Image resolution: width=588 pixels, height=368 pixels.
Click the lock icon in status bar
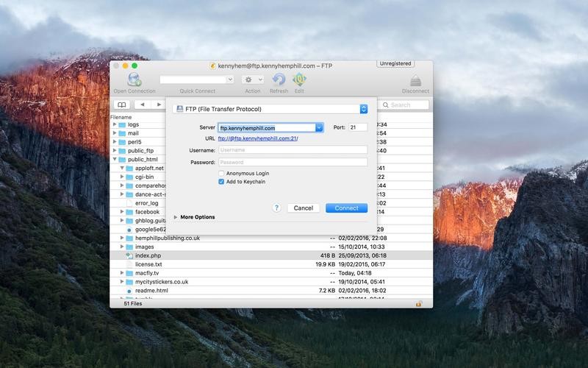coord(419,303)
